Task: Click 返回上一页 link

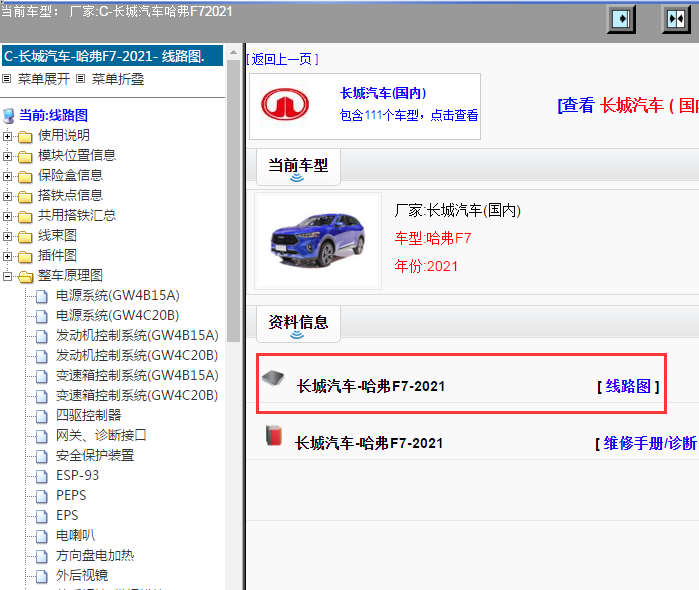Action: pos(283,59)
